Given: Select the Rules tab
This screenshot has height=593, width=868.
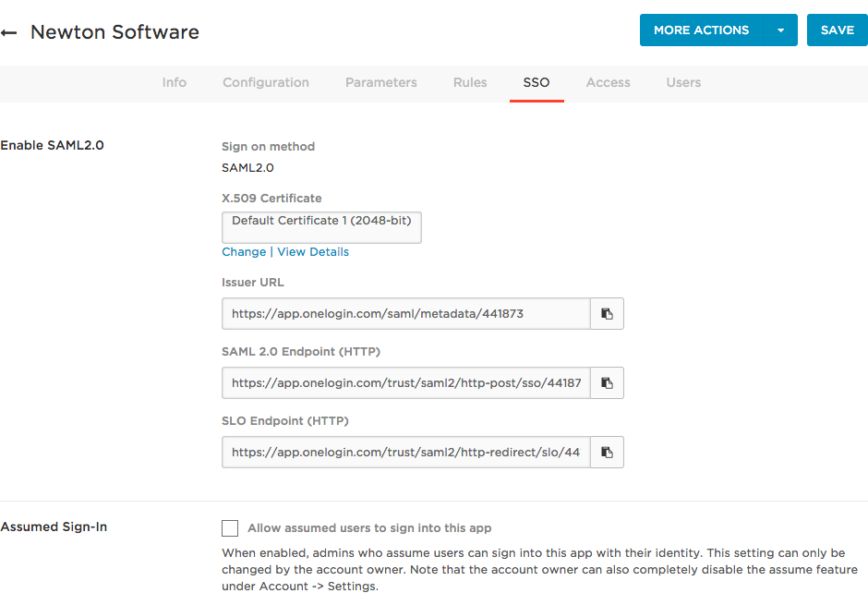Looking at the screenshot, I should coord(470,83).
